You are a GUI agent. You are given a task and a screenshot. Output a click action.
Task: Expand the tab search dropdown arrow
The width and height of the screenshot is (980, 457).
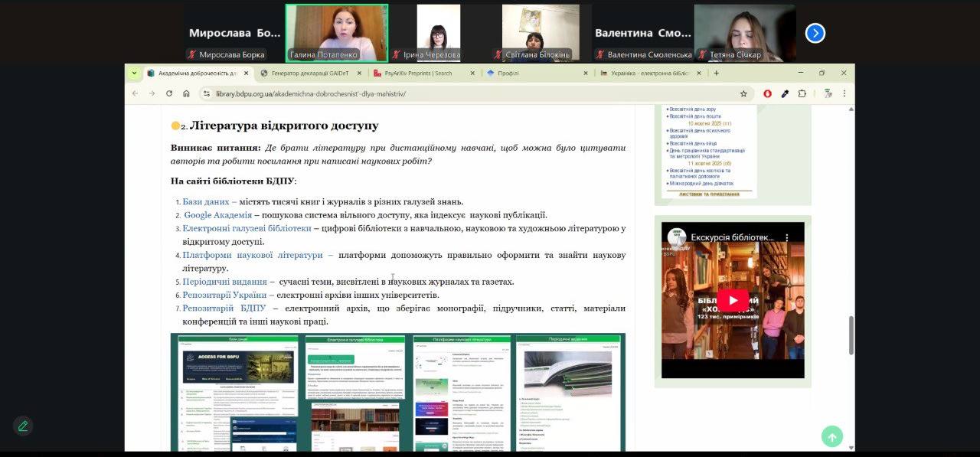[135, 73]
